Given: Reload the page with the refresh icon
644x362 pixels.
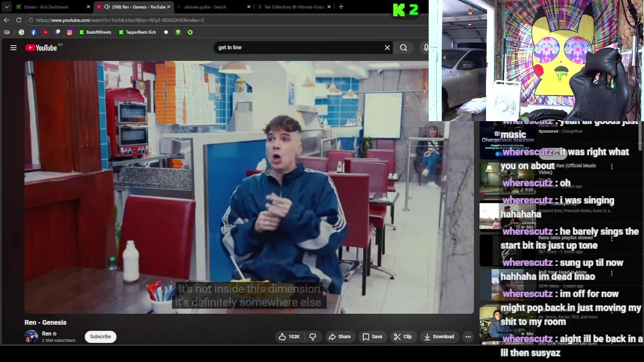Looking at the screenshot, I should coord(19,20).
